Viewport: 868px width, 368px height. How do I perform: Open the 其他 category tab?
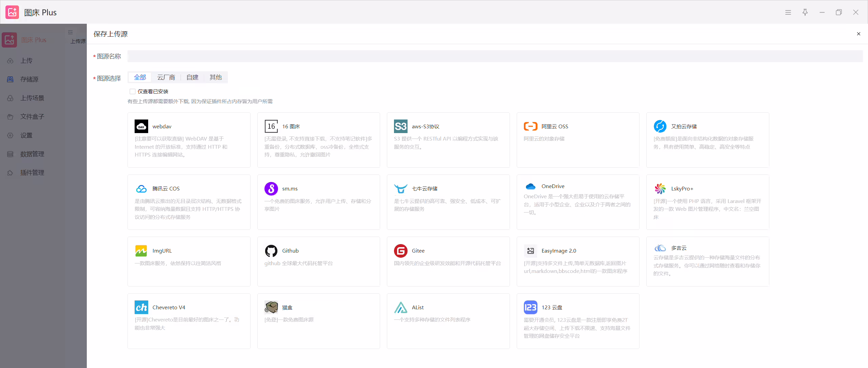pyautogui.click(x=215, y=77)
